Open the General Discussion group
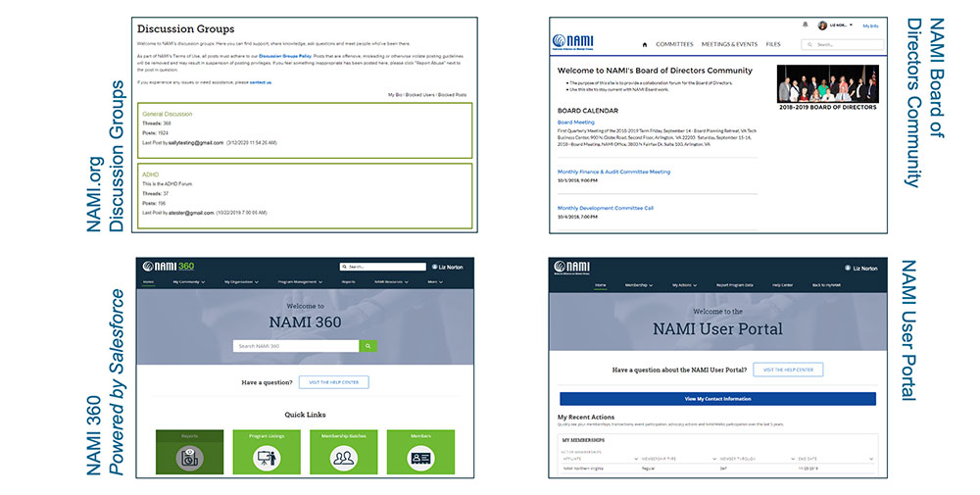Image resolution: width=980 pixels, height=495 pixels. click(168, 115)
